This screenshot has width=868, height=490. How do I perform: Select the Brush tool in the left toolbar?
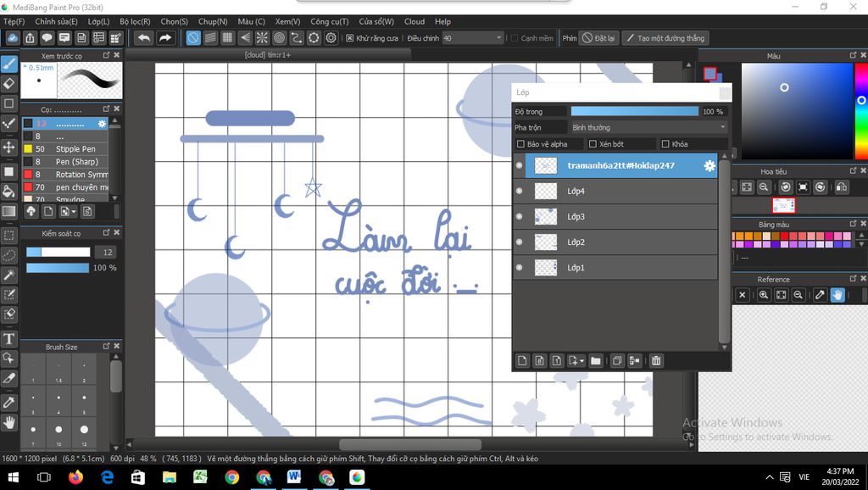pos(8,64)
